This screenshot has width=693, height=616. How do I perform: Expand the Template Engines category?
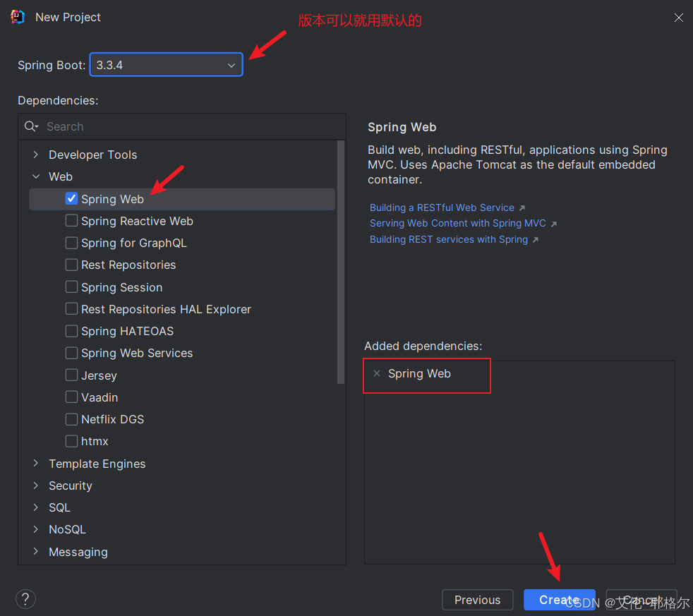pyautogui.click(x=36, y=463)
